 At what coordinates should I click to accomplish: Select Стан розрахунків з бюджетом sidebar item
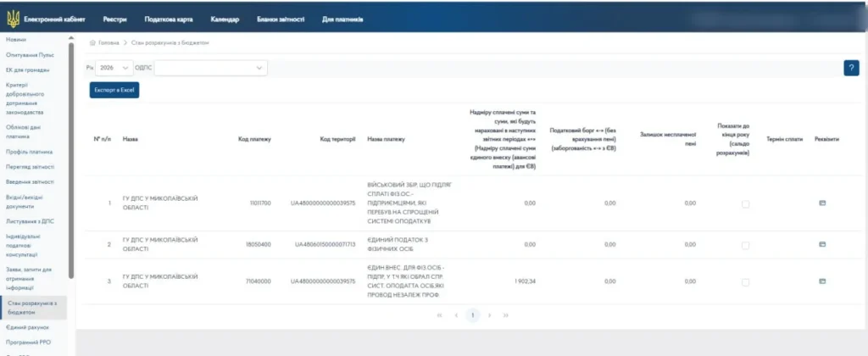click(34, 308)
